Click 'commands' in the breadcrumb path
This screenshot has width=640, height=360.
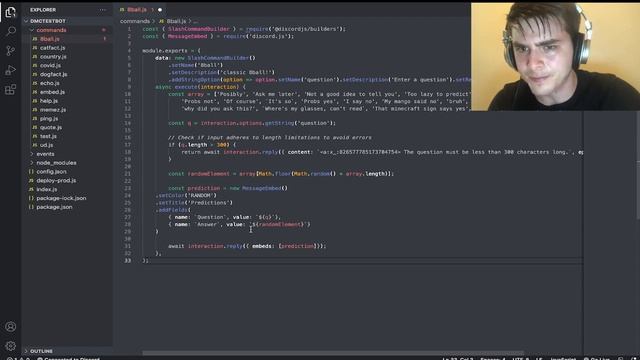(x=135, y=21)
